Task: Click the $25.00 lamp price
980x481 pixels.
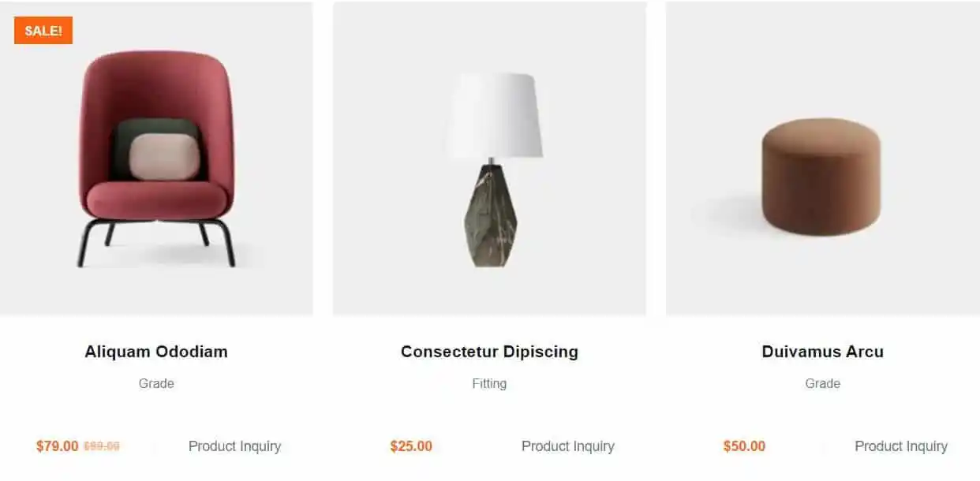Action: [x=411, y=446]
